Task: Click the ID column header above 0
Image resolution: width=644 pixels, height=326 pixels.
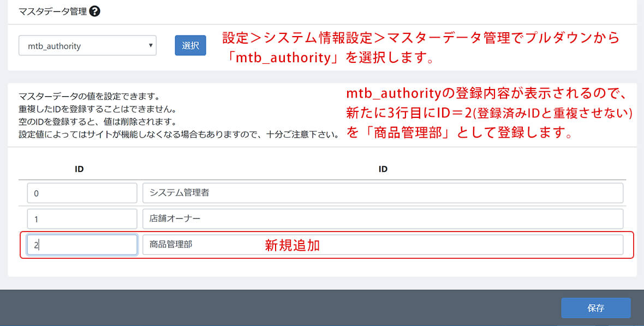Action: point(79,169)
